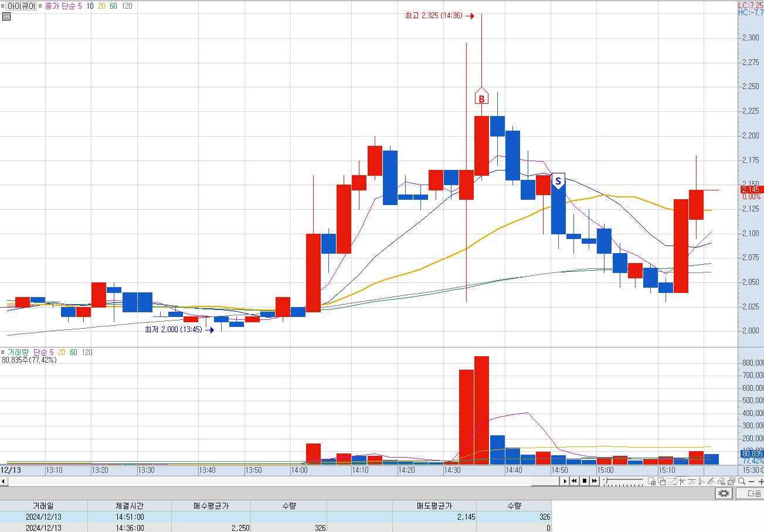Click the 매수평균가 column header
This screenshot has height=532, width=764.
click(x=211, y=506)
